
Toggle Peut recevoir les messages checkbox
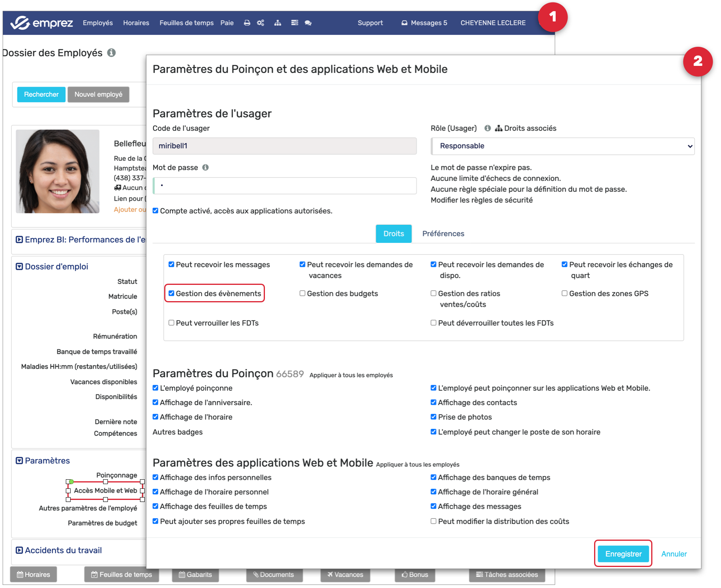click(x=171, y=264)
